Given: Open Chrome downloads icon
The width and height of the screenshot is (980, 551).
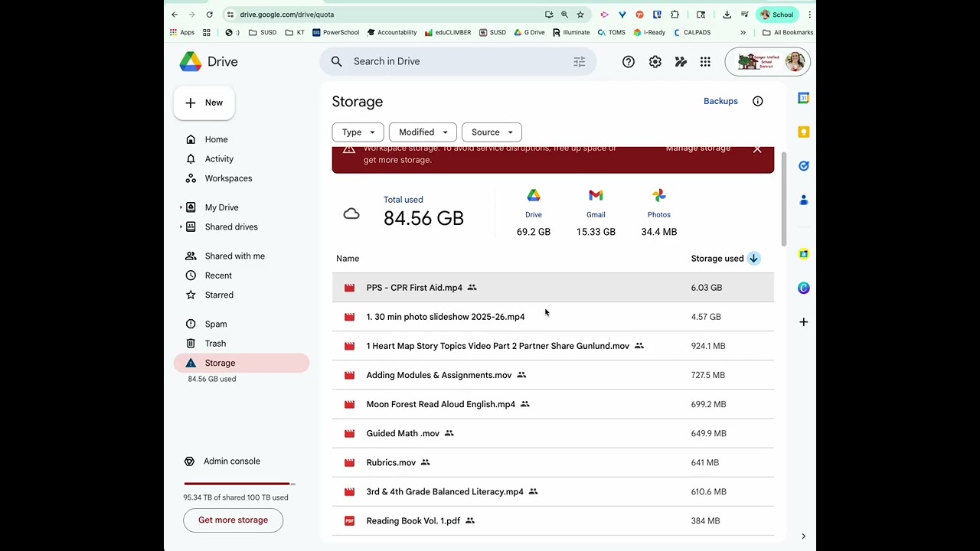Looking at the screenshot, I should click(x=727, y=15).
